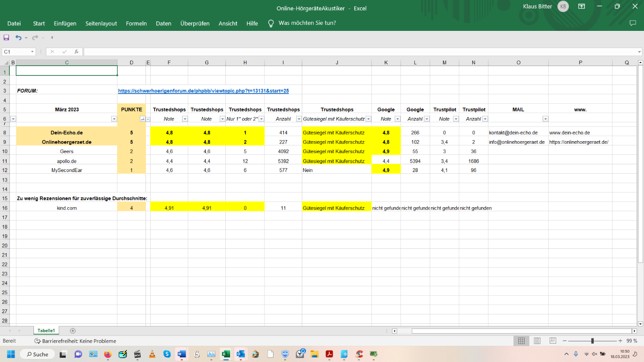Screen dimensions: 644x362
Task: Click the Save icon in quick access toolbar
Action: coord(6,38)
